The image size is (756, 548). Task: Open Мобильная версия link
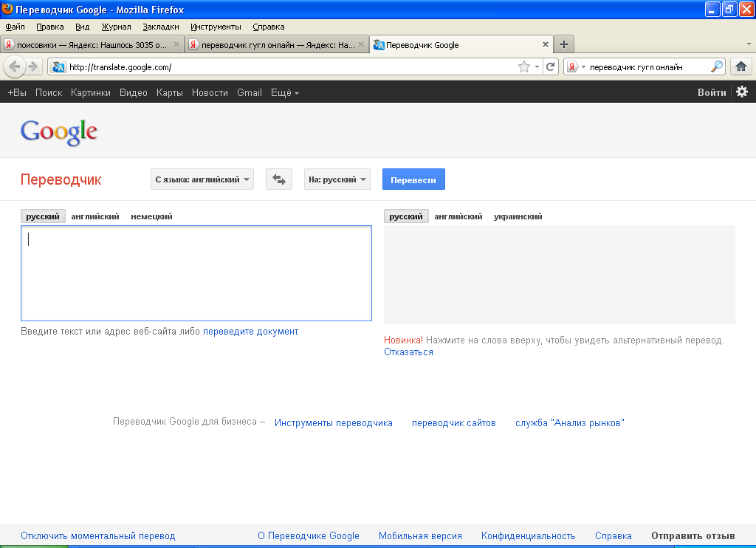(x=420, y=536)
